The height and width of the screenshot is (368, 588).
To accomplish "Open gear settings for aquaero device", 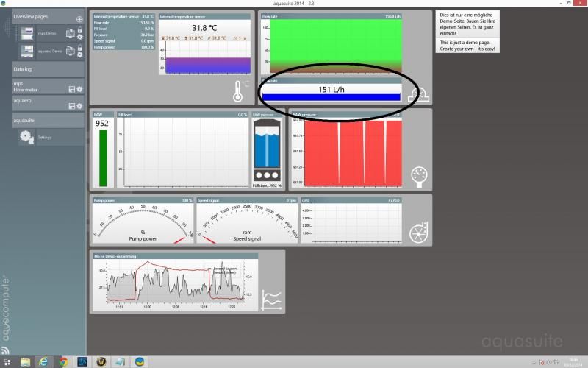I will pos(79,106).
